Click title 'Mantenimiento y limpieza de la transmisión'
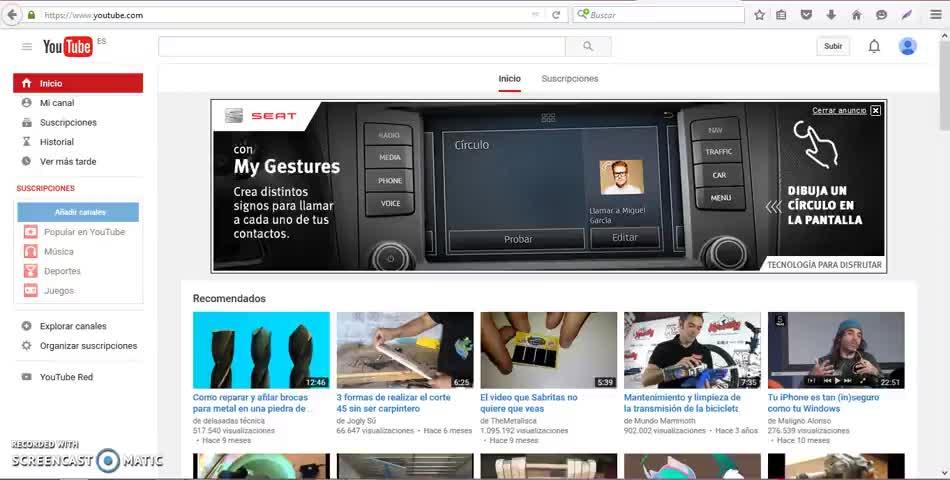This screenshot has width=950, height=480. pos(682,403)
